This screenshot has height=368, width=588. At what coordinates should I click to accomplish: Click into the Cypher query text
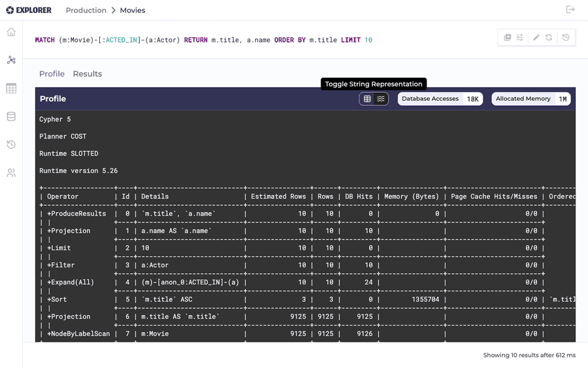(x=204, y=40)
